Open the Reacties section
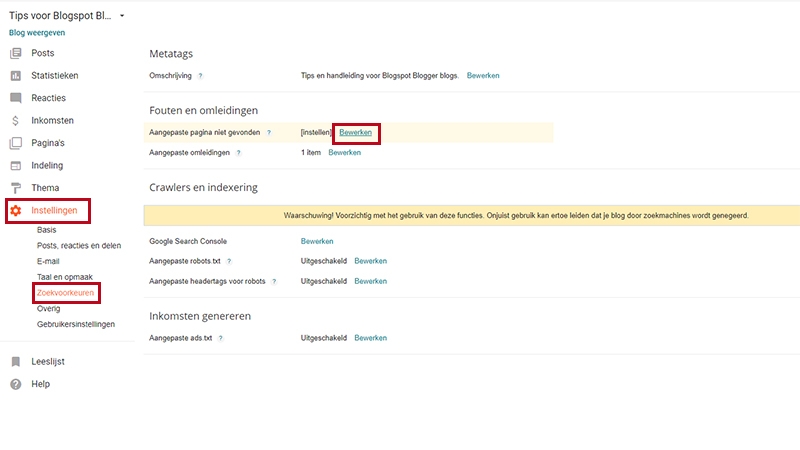The image size is (800, 450). (x=48, y=98)
